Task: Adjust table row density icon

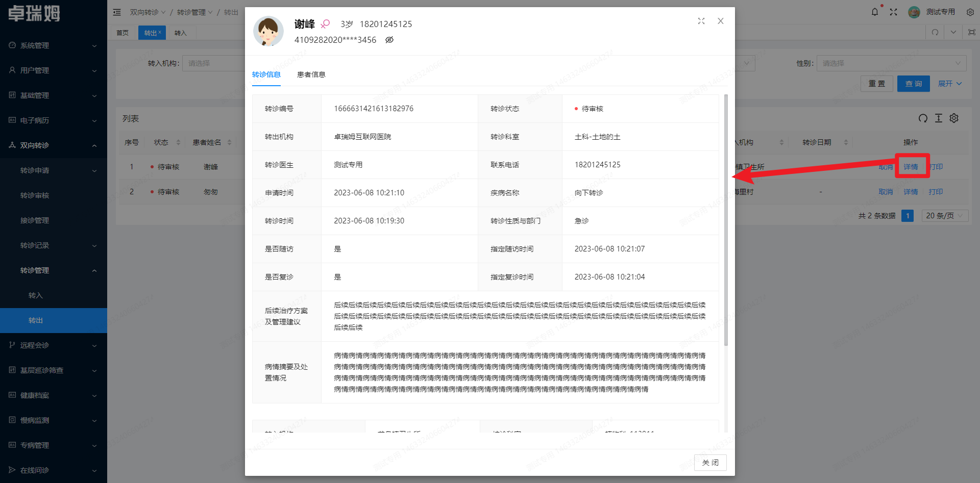Action: pyautogui.click(x=938, y=118)
